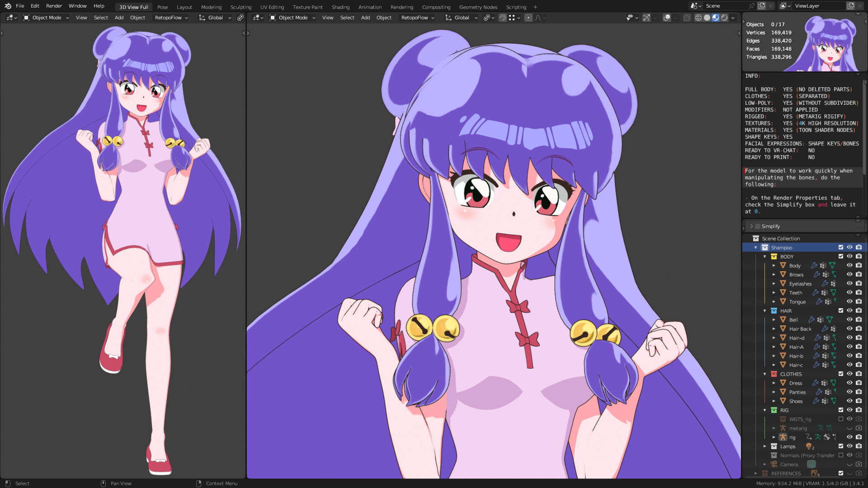Switch to solid viewport shading

pos(707,18)
